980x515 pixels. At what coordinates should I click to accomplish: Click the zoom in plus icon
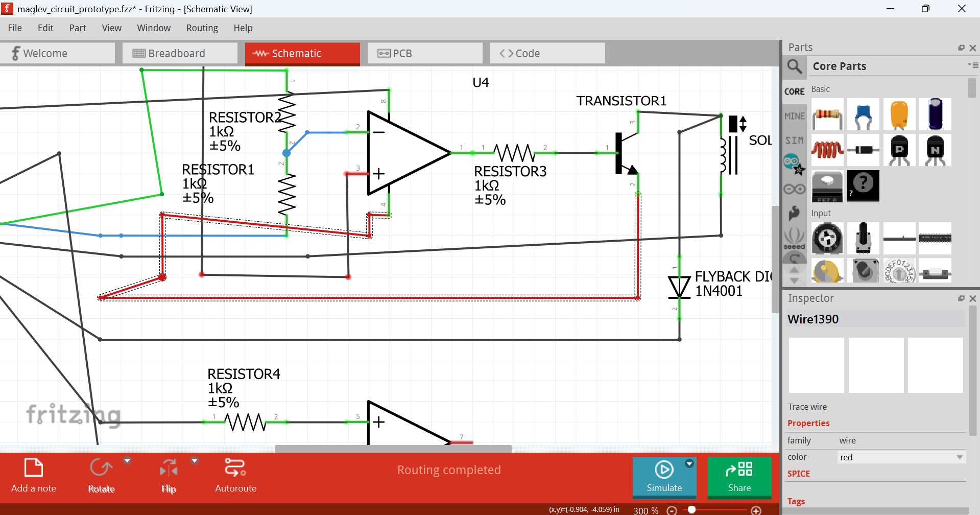(756, 510)
